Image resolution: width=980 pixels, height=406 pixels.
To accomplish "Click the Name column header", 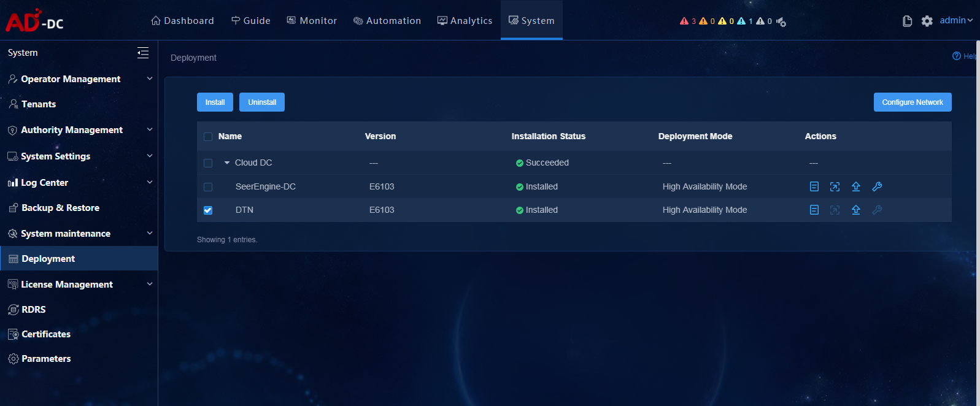I will [230, 136].
